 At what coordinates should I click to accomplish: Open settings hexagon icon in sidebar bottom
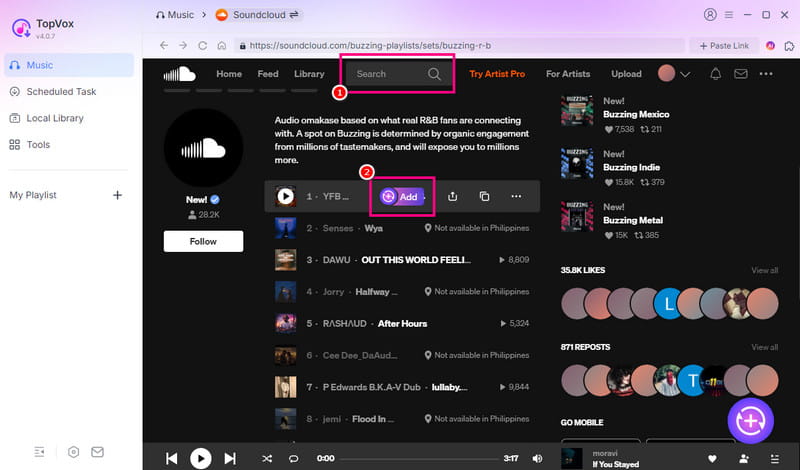[73, 452]
